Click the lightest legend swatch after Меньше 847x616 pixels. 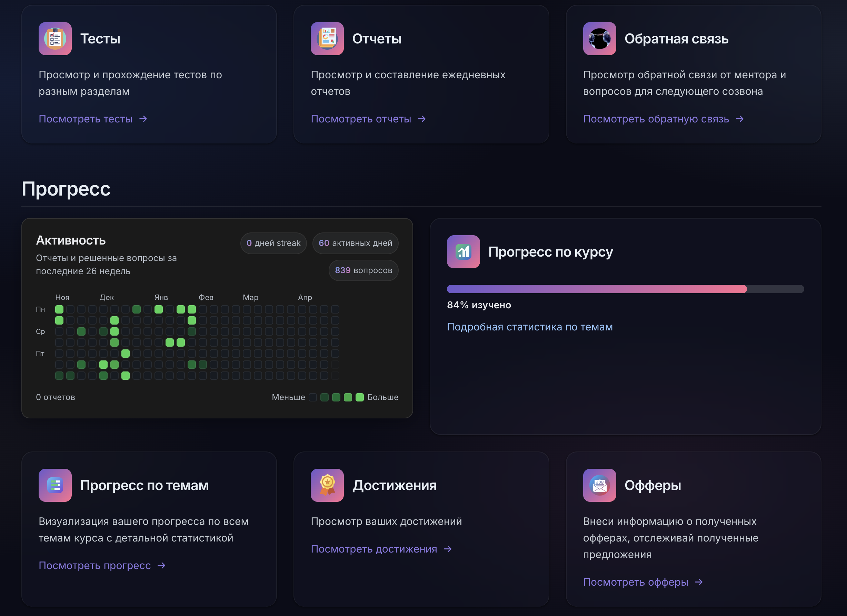pyautogui.click(x=313, y=397)
